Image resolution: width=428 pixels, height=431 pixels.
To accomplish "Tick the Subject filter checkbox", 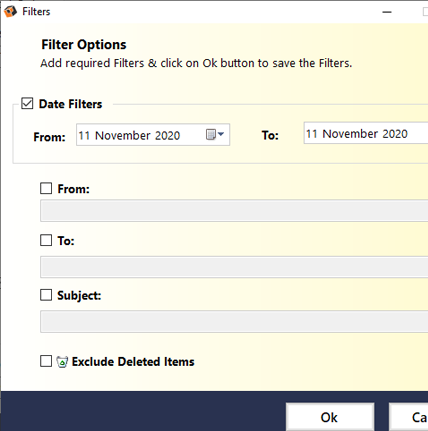I will pos(46,295).
